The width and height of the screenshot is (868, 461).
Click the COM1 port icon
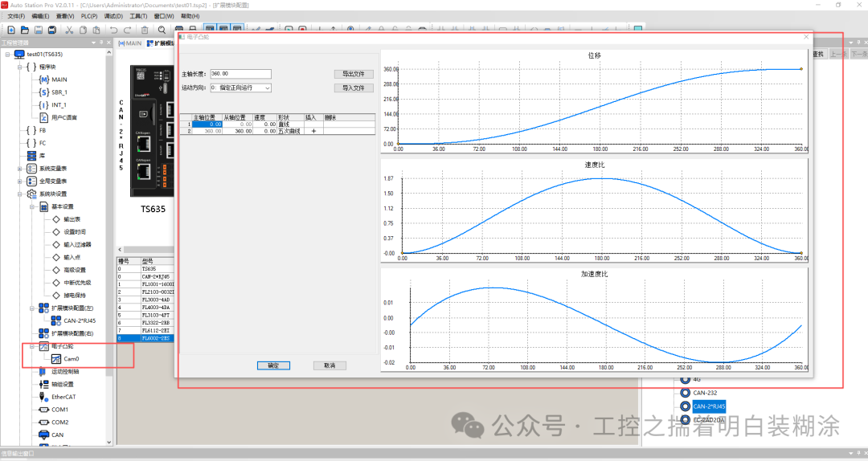tap(43, 410)
